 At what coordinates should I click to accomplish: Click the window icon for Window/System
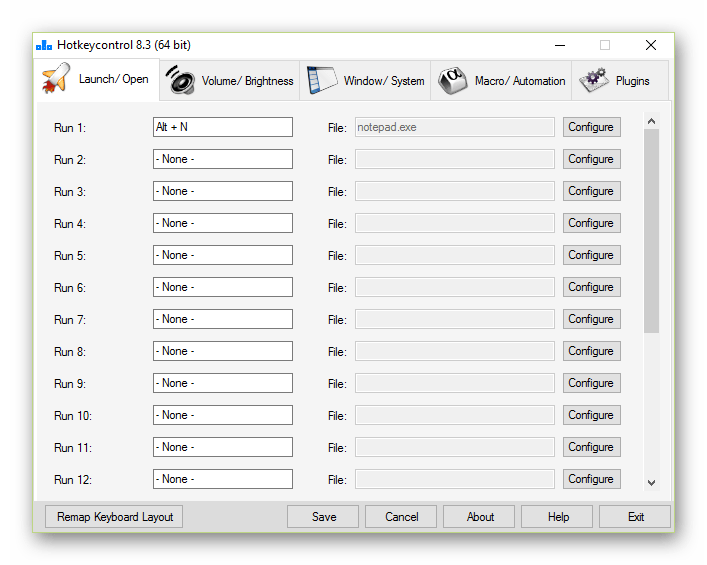321,80
